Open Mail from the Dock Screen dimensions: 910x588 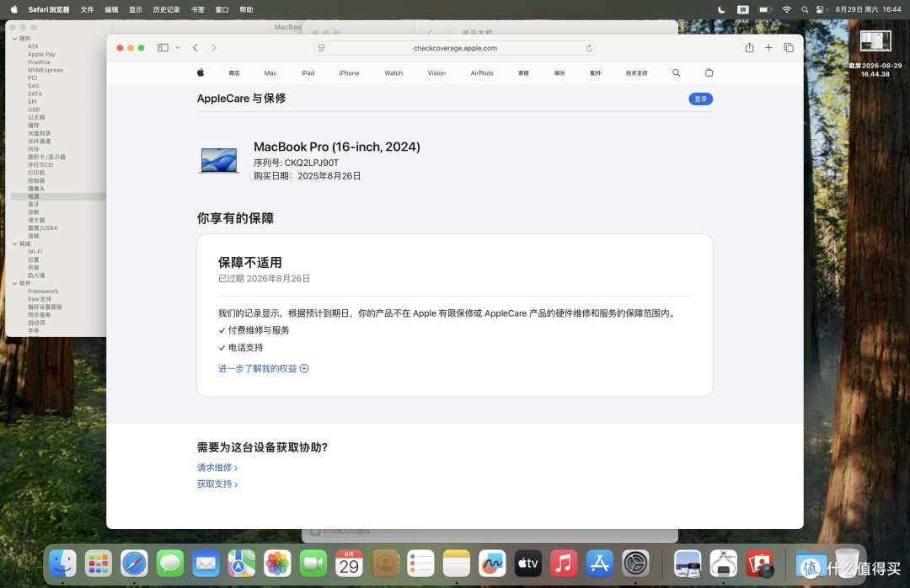pyautogui.click(x=206, y=564)
